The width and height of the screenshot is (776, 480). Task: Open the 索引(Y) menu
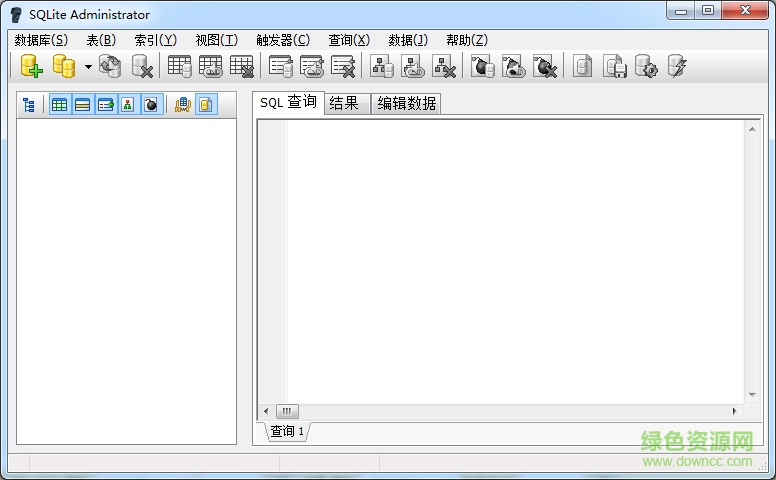pyautogui.click(x=155, y=40)
